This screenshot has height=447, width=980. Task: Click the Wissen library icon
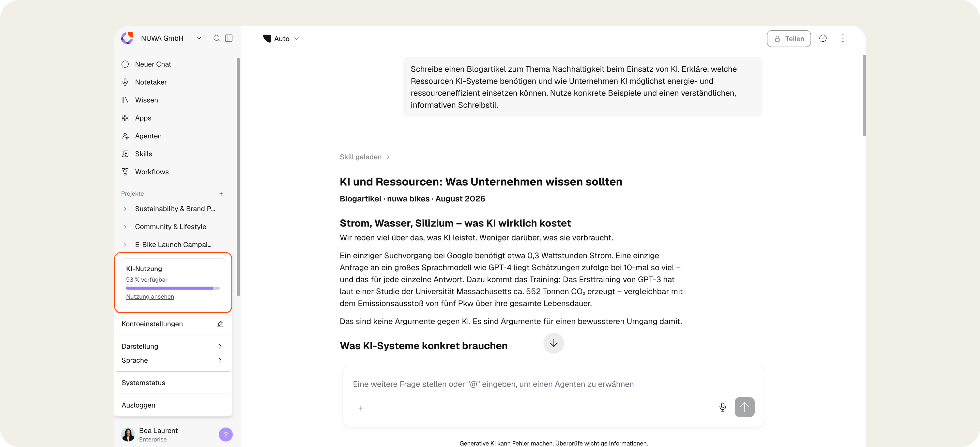click(125, 100)
